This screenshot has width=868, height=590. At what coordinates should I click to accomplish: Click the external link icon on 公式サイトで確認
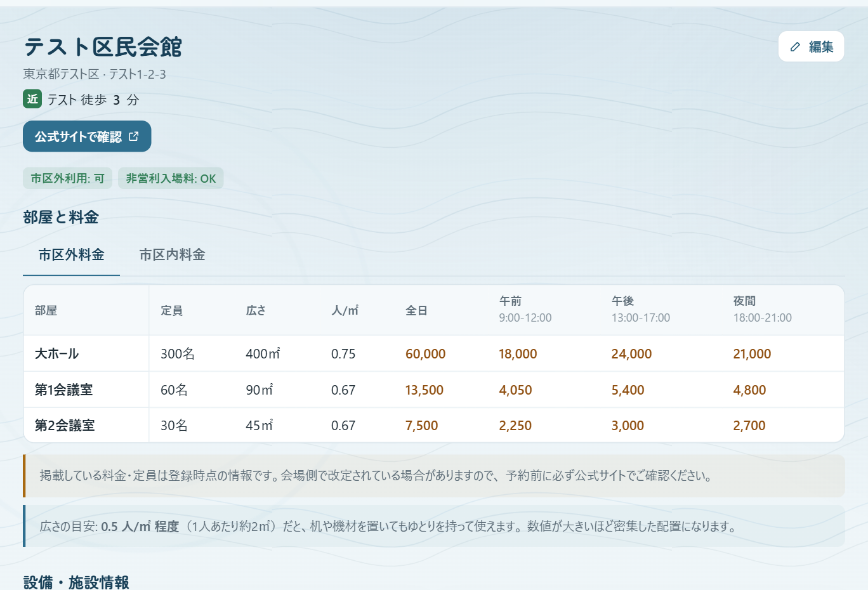[133, 136]
